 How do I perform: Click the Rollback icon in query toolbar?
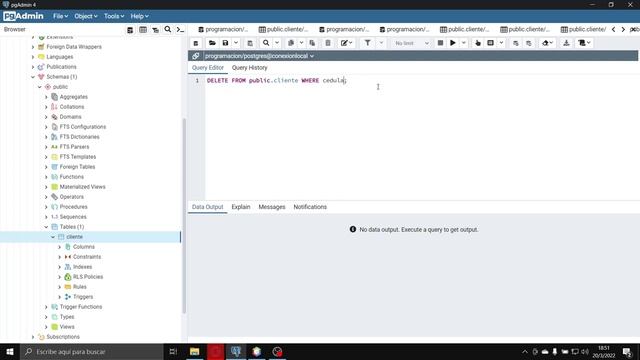tap(529, 43)
